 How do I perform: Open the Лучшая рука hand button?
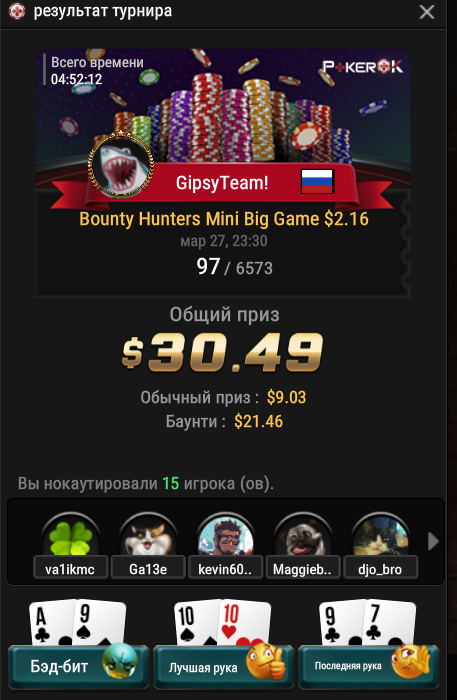(x=223, y=667)
